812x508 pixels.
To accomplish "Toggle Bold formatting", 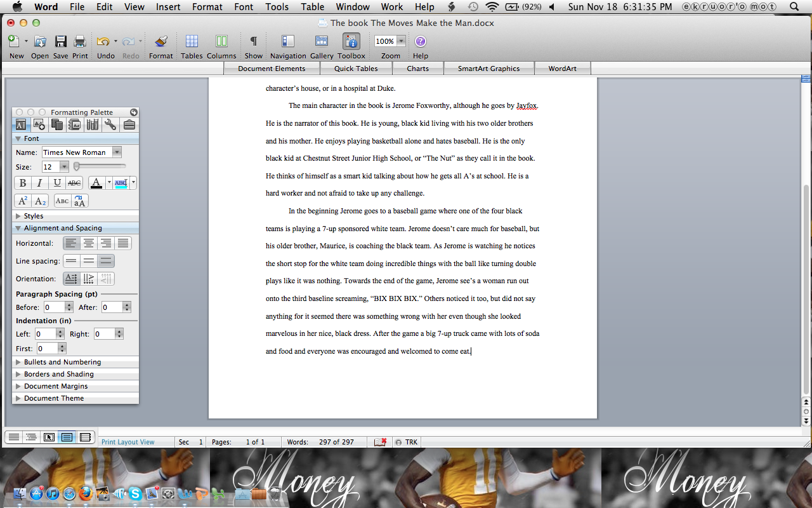I will pyautogui.click(x=23, y=183).
